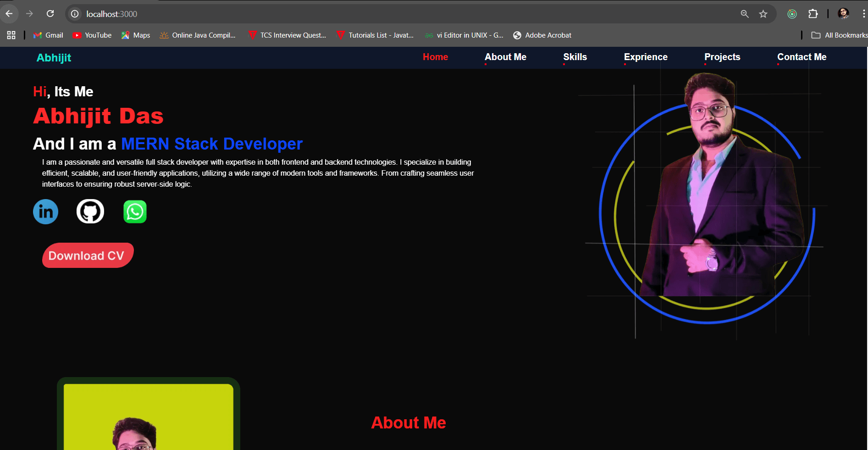Click the Download CV button
The width and height of the screenshot is (868, 450).
[x=88, y=256]
